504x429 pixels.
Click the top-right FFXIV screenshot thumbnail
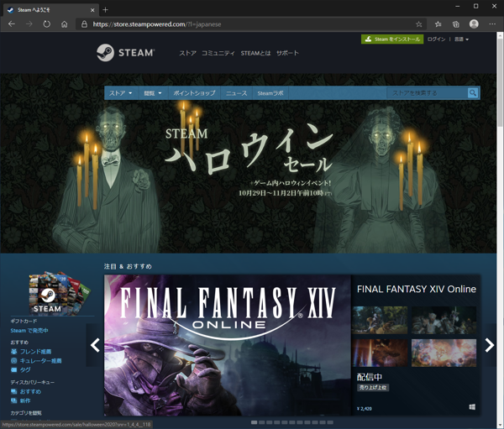[x=444, y=320]
